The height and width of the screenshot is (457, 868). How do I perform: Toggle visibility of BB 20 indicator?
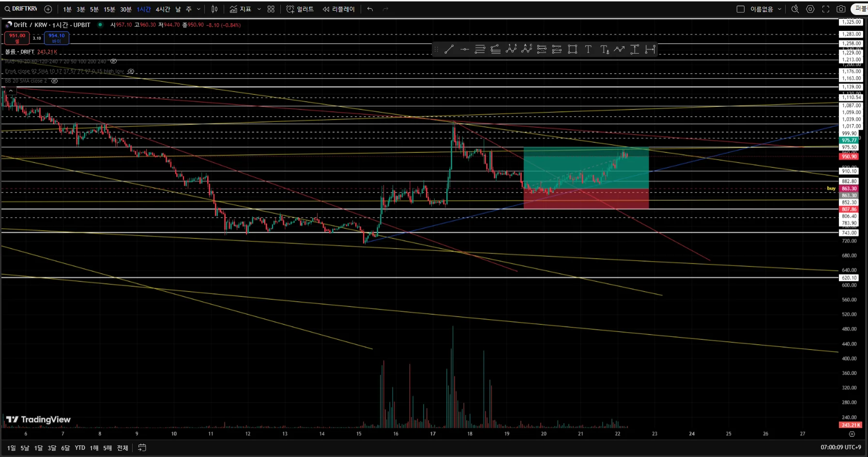pos(54,81)
